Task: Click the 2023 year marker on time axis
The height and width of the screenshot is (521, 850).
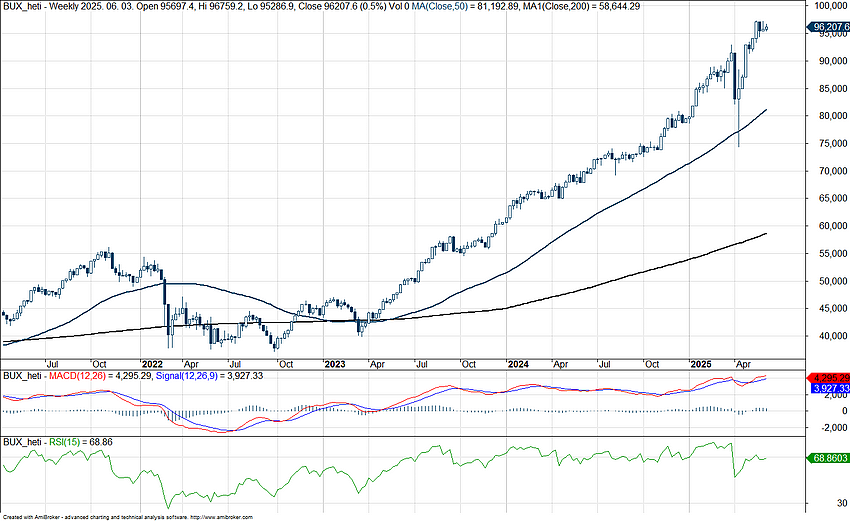Action: [334, 364]
